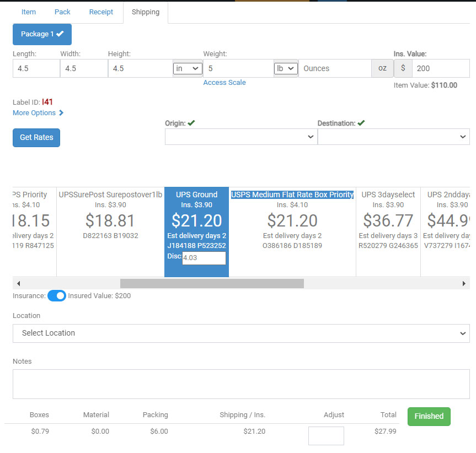
Task: Click the Material $0.00 value
Action: 100,431
